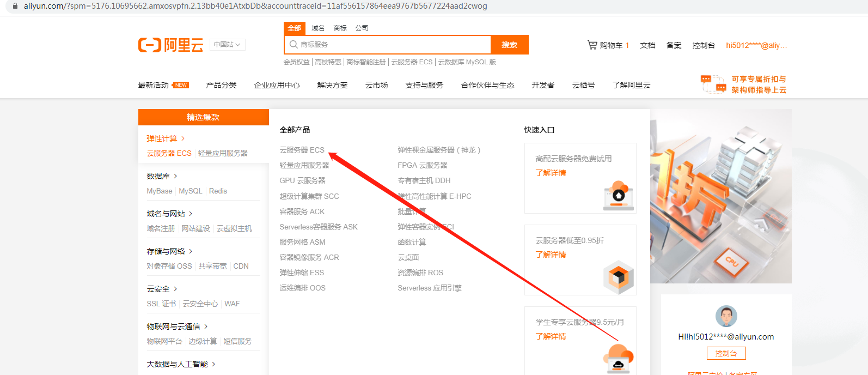
Task: Click the orange 搜索 button
Action: pyautogui.click(x=510, y=45)
